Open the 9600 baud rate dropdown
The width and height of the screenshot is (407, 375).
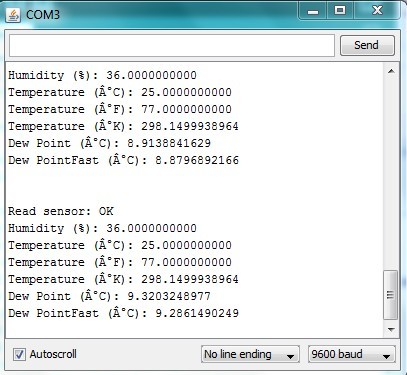pyautogui.click(x=352, y=354)
